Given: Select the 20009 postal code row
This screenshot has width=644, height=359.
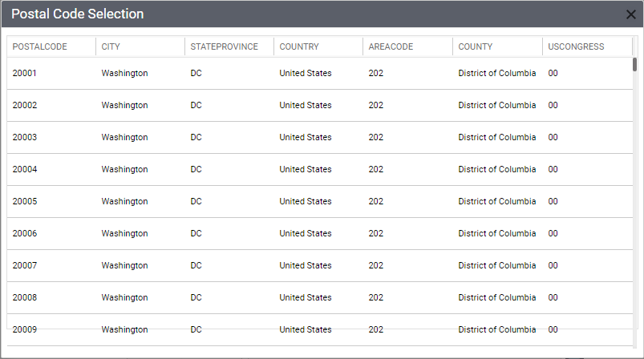Looking at the screenshot, I should (25, 329).
